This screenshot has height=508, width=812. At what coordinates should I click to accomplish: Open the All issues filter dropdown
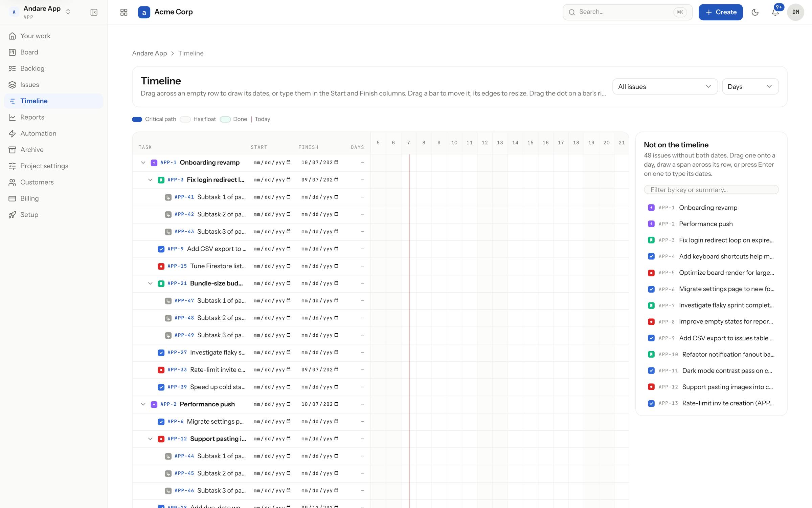pos(665,87)
